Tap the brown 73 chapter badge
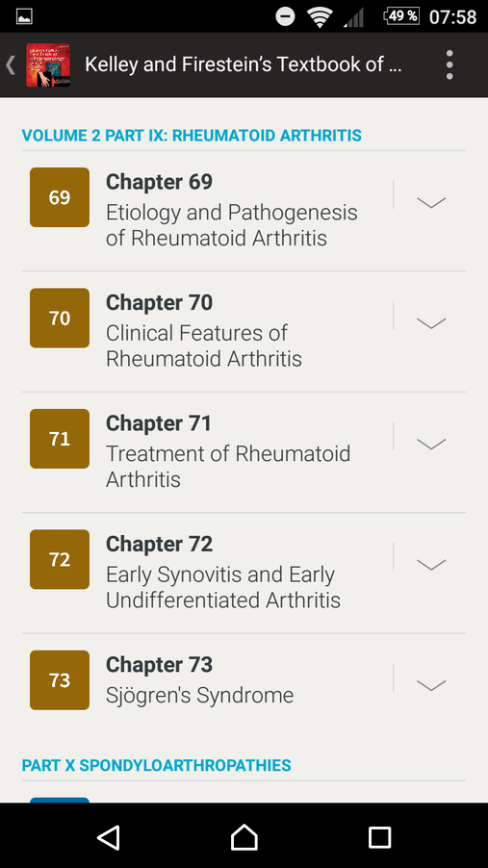This screenshot has height=868, width=488. [x=60, y=679]
